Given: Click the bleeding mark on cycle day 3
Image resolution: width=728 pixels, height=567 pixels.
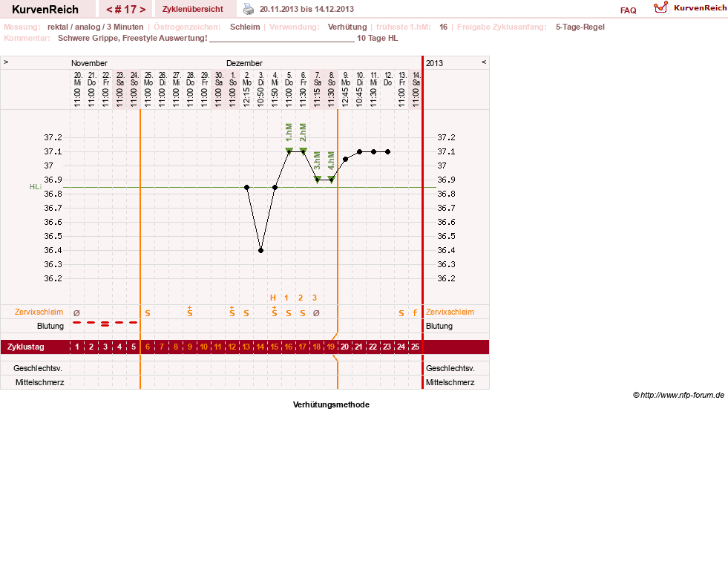Looking at the screenshot, I should pos(105,324).
